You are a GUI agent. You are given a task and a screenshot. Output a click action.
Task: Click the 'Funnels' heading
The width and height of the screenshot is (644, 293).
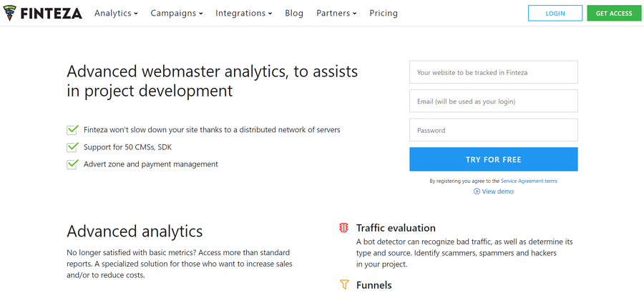point(374,285)
